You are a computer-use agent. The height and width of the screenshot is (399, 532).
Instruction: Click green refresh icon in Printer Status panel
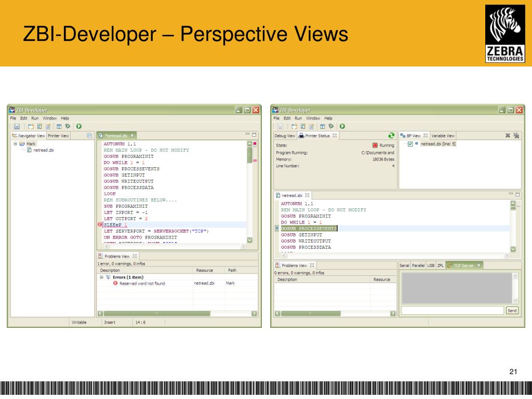coord(391,136)
